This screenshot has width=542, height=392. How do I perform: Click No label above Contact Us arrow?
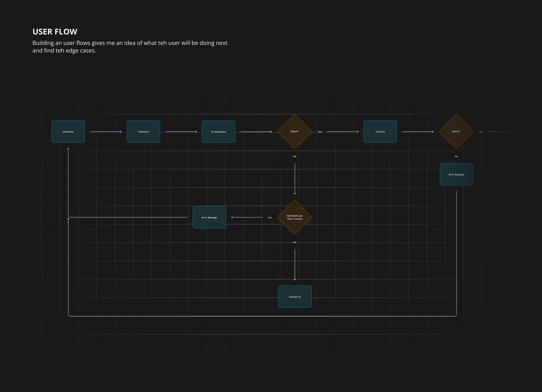click(295, 242)
